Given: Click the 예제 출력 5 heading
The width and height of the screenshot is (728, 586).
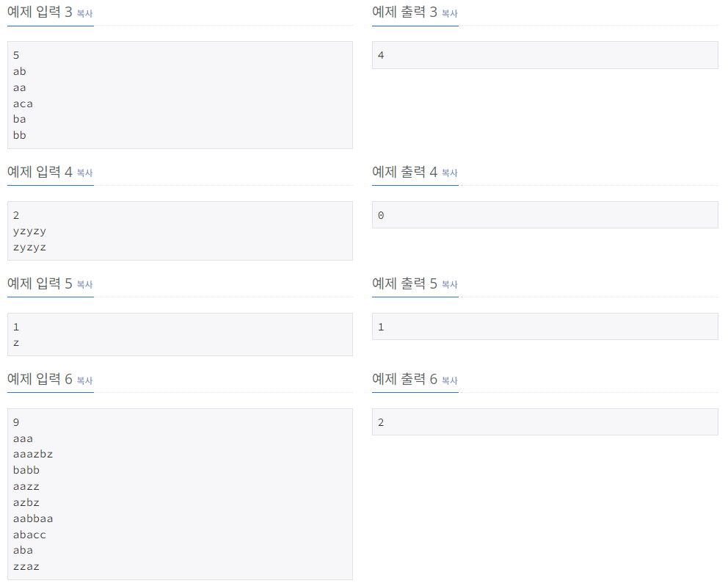Looking at the screenshot, I should point(405,283).
